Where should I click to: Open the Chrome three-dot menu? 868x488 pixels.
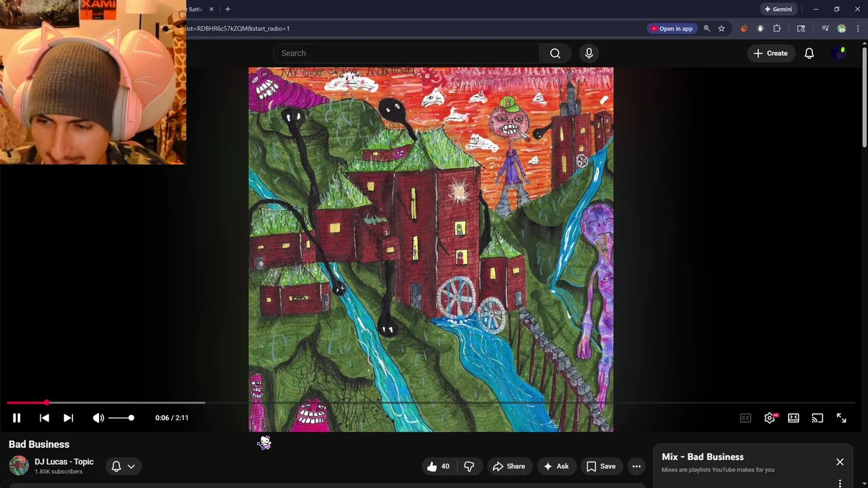858,28
